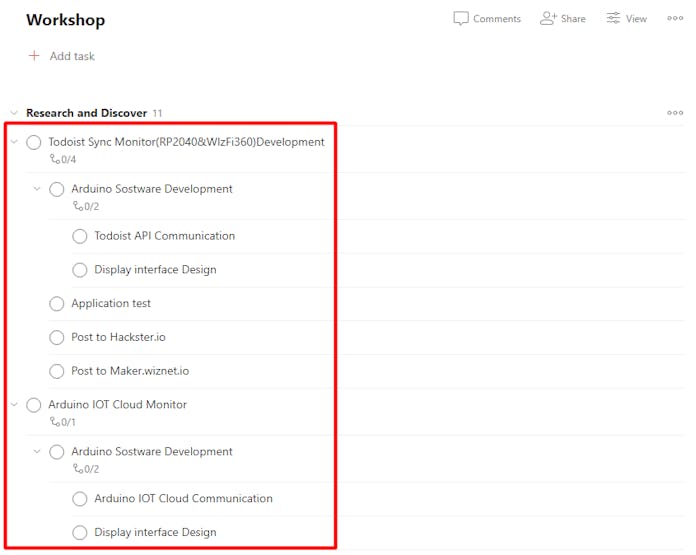Collapse Arduino IOT Cloud Monitor subtasks
The image size is (696, 555).
pyautogui.click(x=14, y=404)
